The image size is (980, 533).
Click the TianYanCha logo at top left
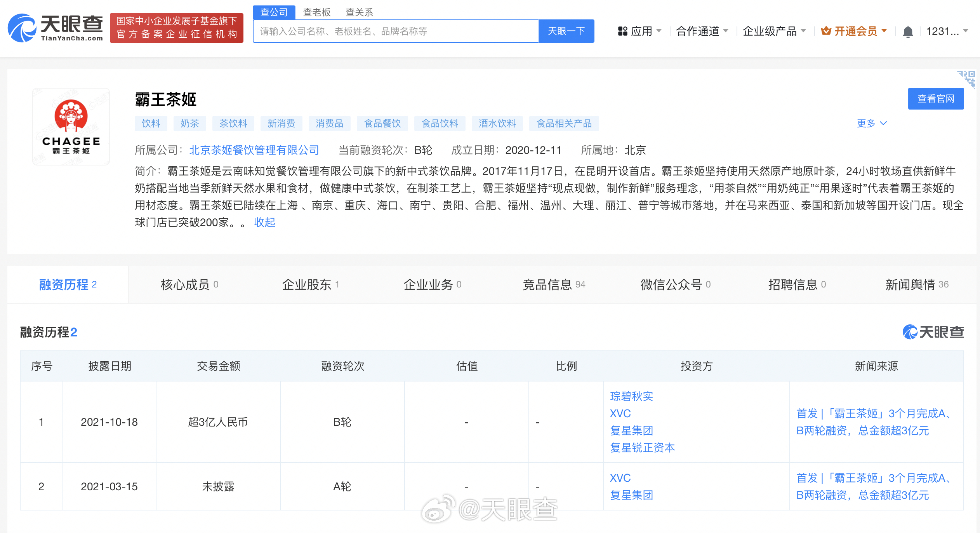point(55,28)
